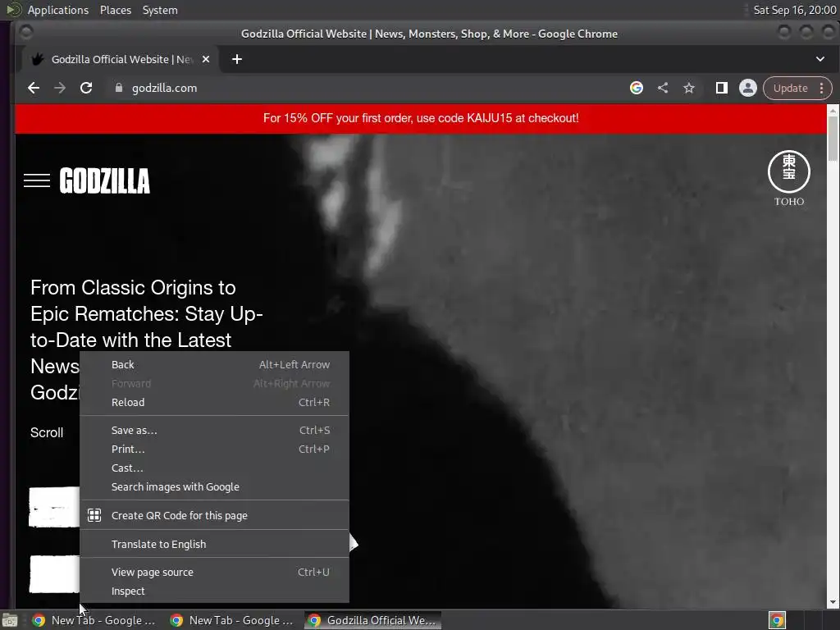Share this page via share icon

click(663, 88)
